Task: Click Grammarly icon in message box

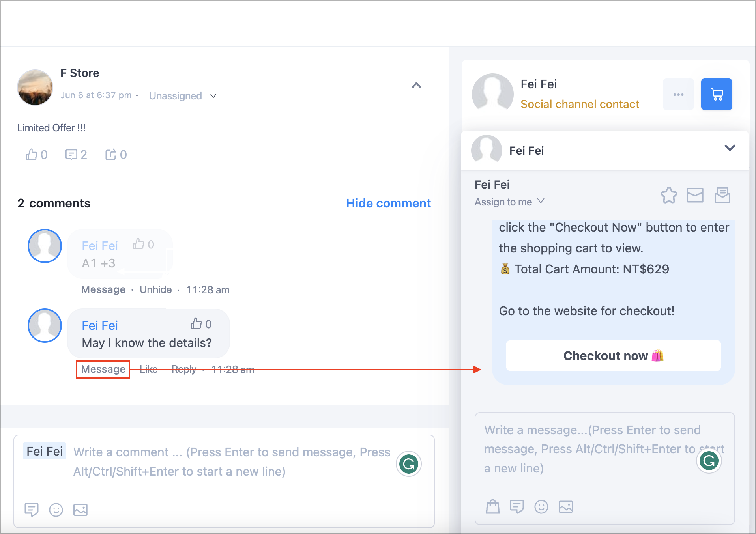Action: (x=709, y=461)
